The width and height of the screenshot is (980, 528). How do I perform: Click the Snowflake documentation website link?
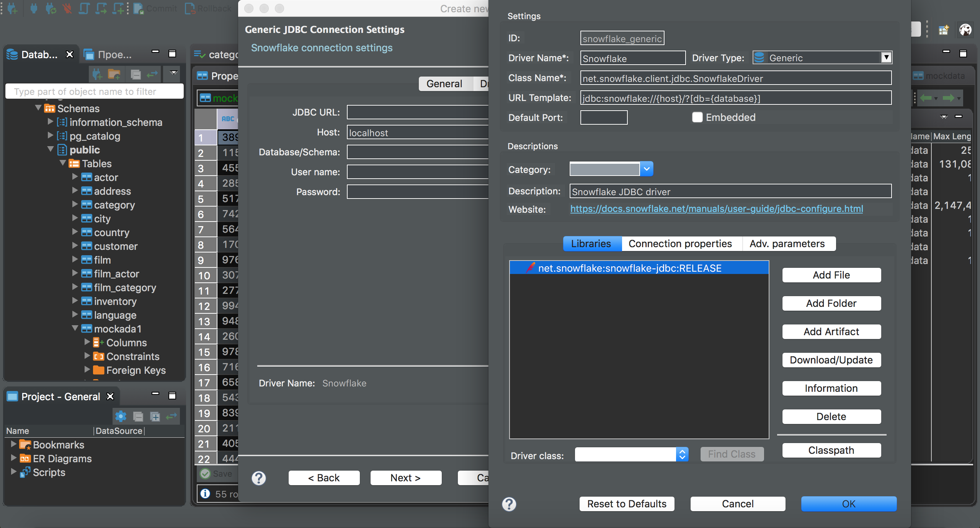716,209
